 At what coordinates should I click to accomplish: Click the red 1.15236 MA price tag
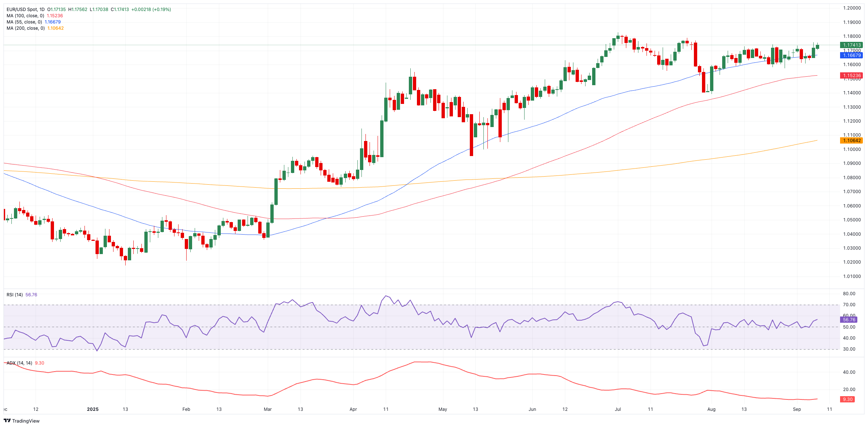851,76
